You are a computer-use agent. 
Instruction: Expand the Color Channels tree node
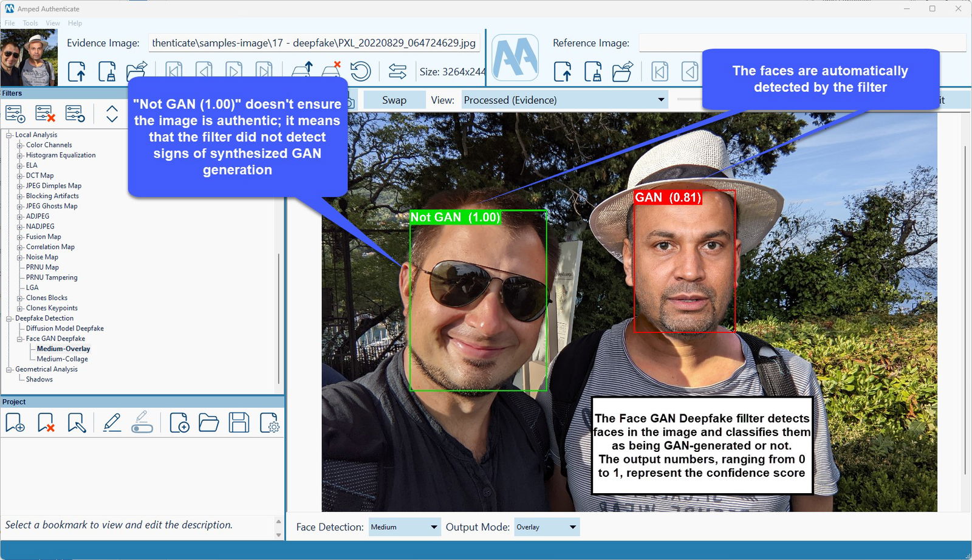coord(20,145)
